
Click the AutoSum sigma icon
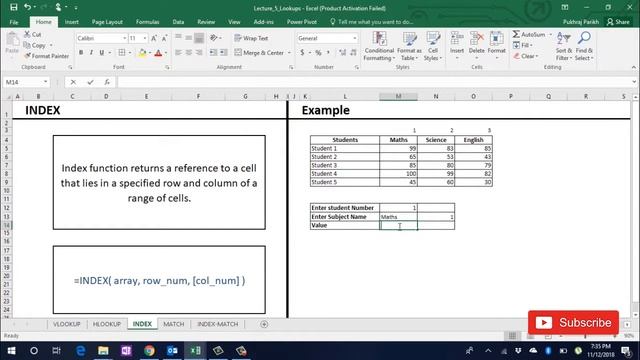[x=516, y=34]
